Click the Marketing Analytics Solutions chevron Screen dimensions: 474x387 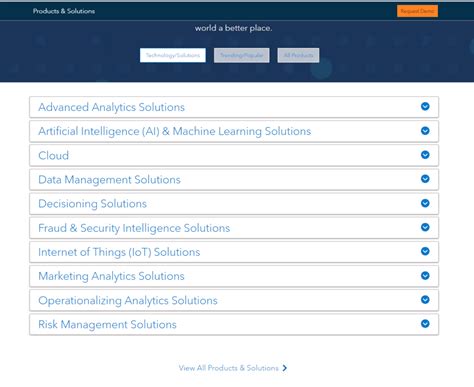[x=425, y=276]
